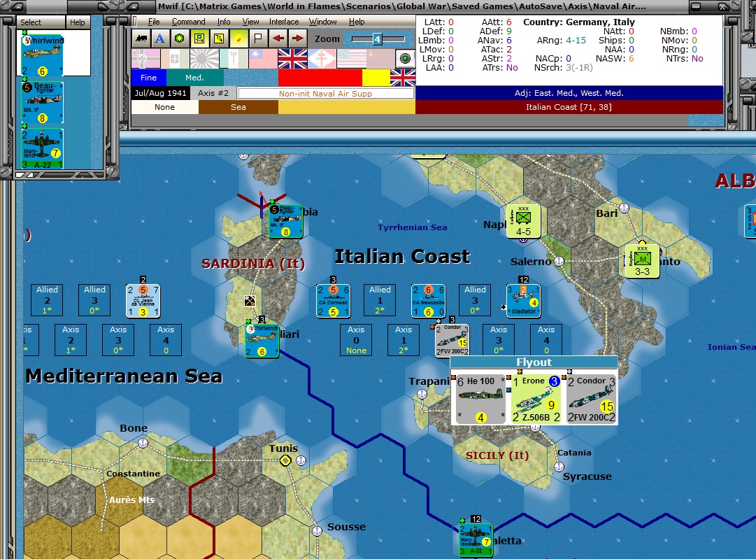Click the blue letter A toolbar icon
This screenshot has height=559, width=756.
[160, 38]
